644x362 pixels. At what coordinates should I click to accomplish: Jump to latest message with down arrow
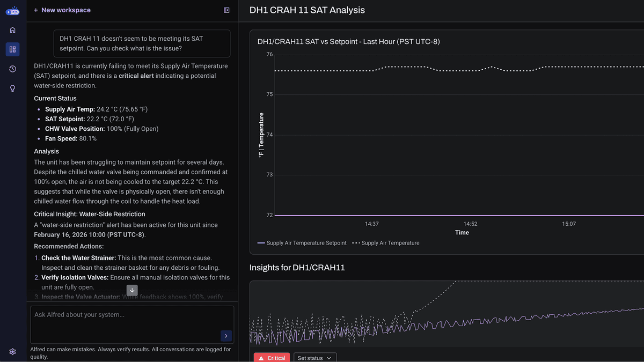(132, 290)
